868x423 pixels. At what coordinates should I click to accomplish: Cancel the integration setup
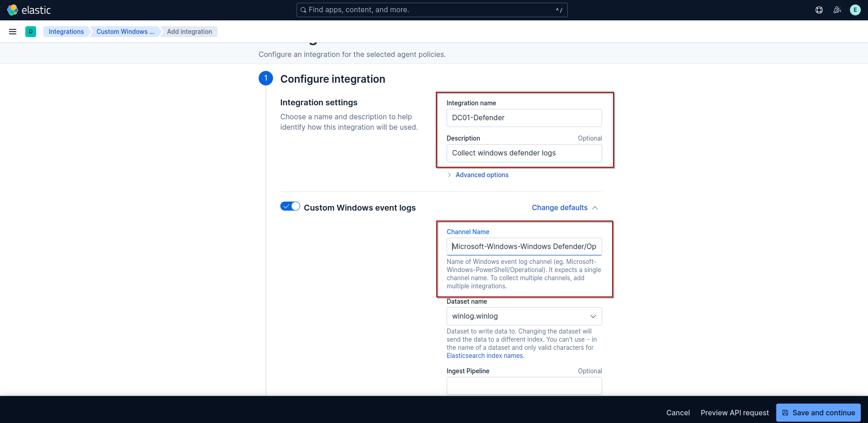[678, 413]
